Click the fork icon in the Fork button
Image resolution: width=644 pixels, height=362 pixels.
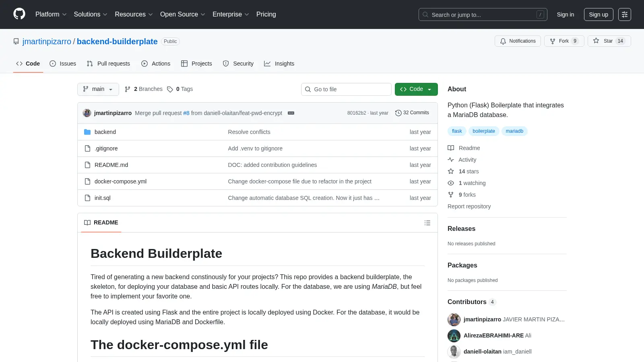tap(553, 41)
